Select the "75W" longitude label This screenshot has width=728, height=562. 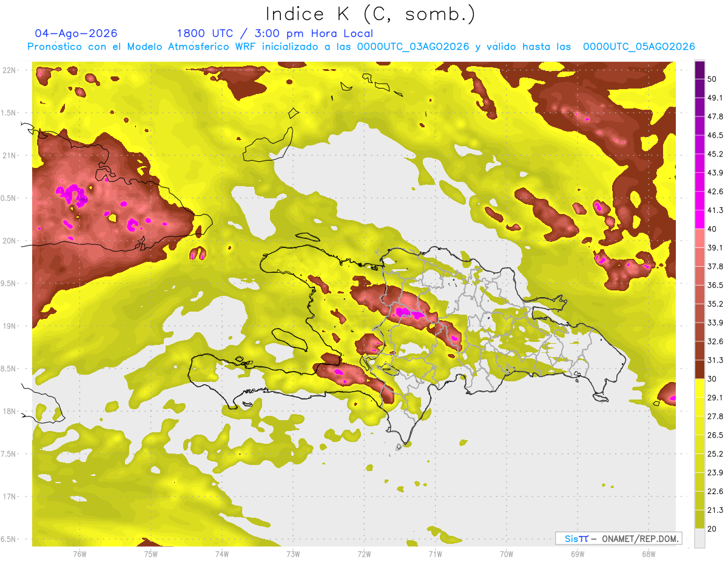pyautogui.click(x=151, y=554)
